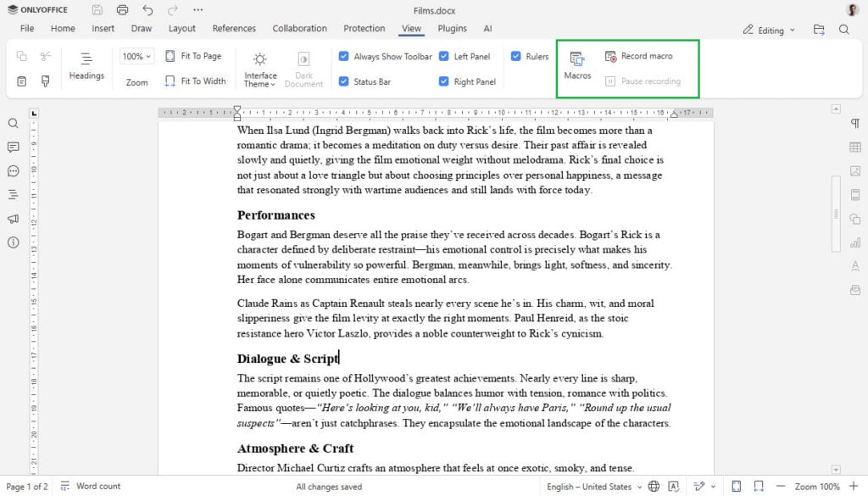Disable the Rulers checkbox

click(518, 56)
